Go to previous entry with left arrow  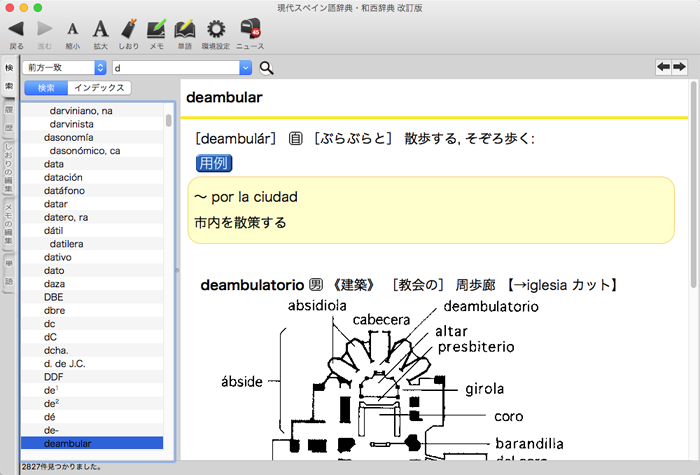click(662, 67)
